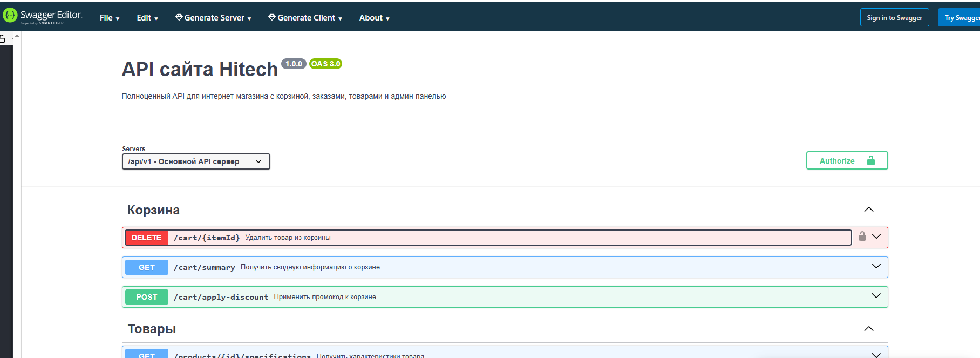Open the Generate Server menu

213,18
